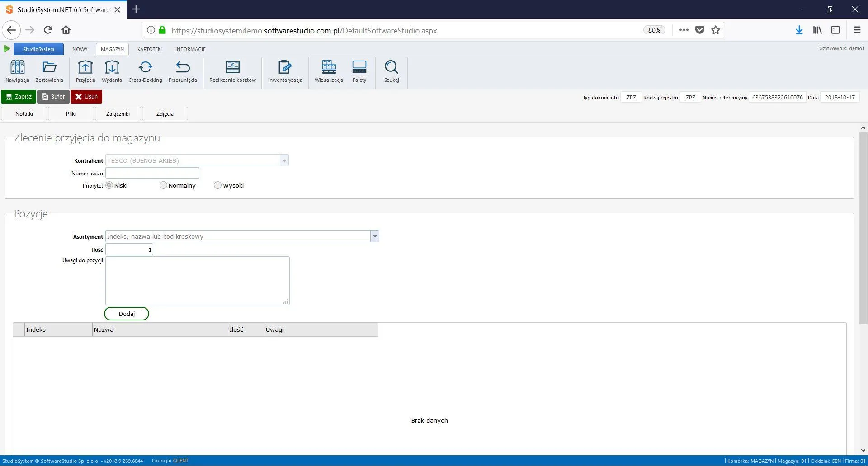Select Normalny priority radio button

(x=163, y=185)
